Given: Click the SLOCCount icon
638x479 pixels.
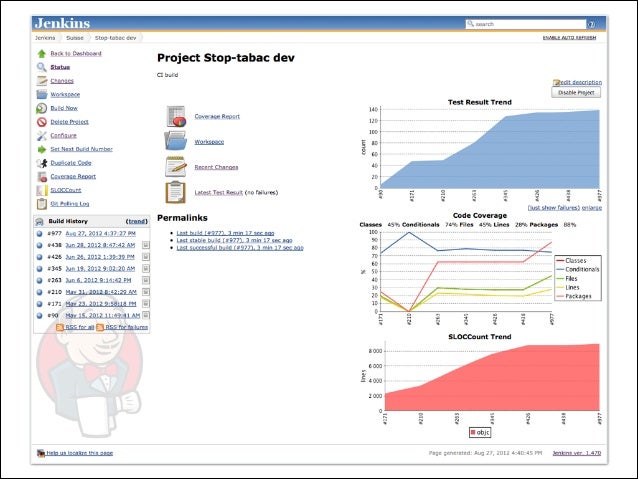Looking at the screenshot, I should click(x=42, y=190).
